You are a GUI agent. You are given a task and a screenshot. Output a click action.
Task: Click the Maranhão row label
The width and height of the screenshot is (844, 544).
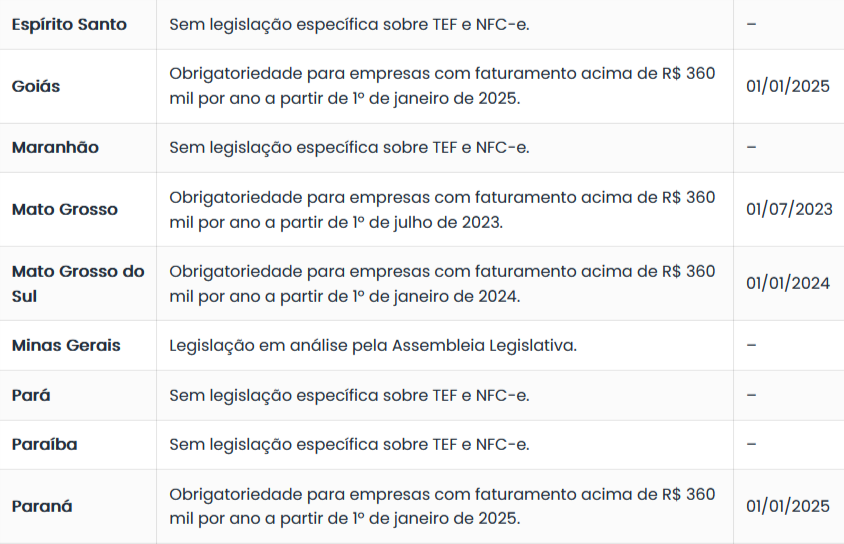[x=55, y=147]
